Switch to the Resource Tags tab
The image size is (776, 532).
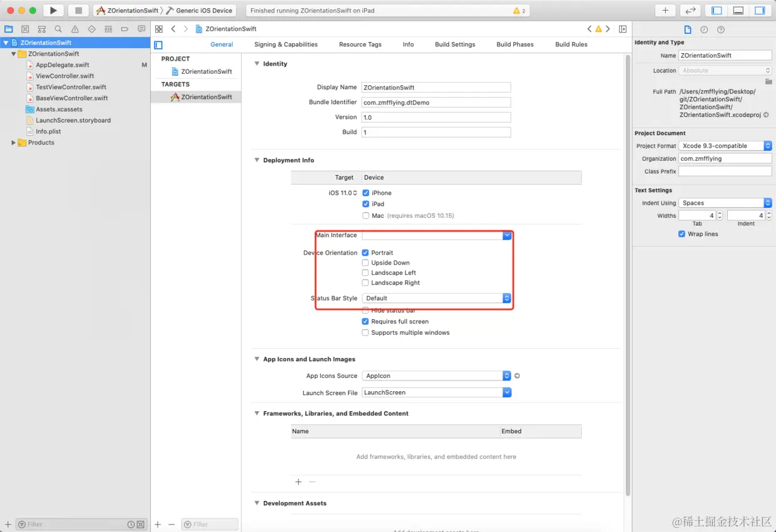pyautogui.click(x=360, y=44)
